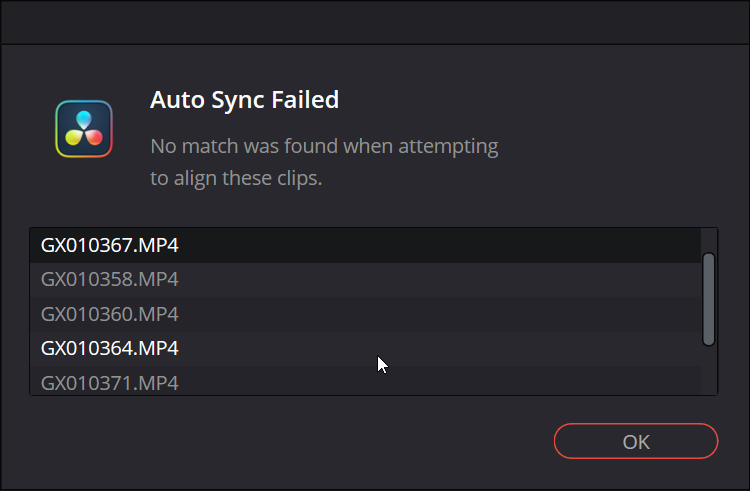Click the Auto Sync Failed heading
This screenshot has height=491, width=750.
[x=244, y=100]
